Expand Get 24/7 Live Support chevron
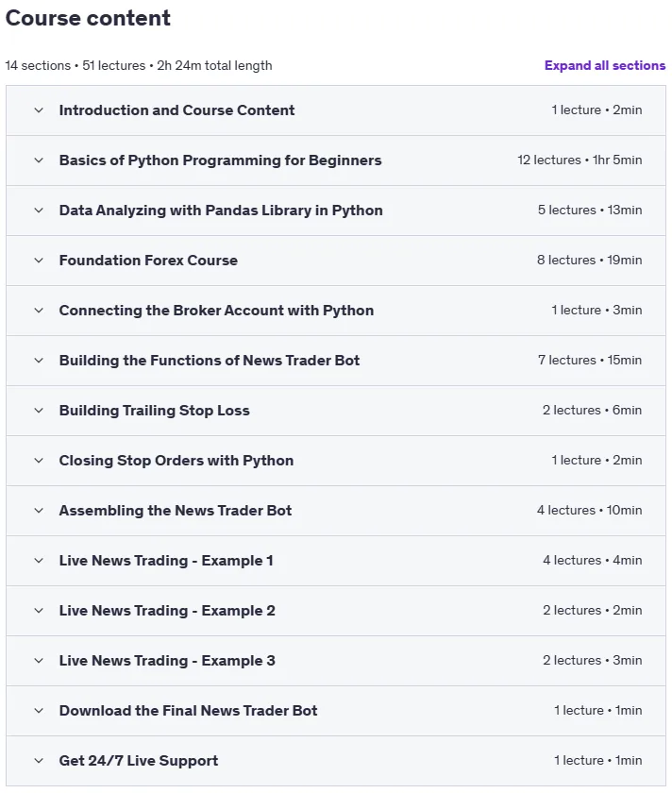The height and width of the screenshot is (793, 672). pyautogui.click(x=39, y=761)
